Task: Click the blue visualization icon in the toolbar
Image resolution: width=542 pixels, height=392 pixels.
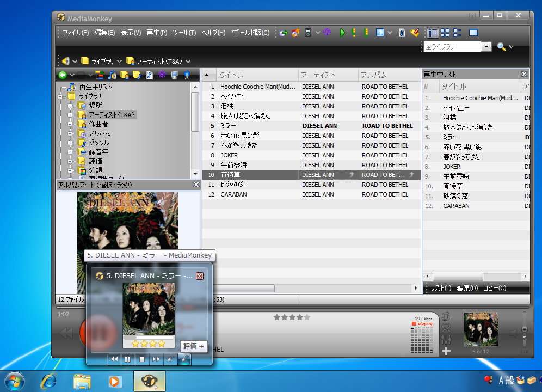Action: 380,33
